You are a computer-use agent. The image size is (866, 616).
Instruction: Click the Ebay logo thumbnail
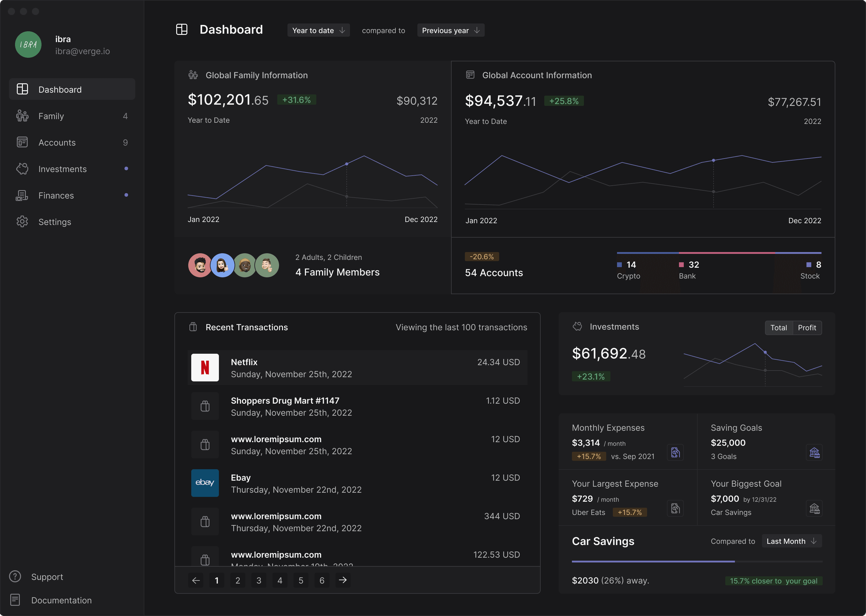(205, 483)
